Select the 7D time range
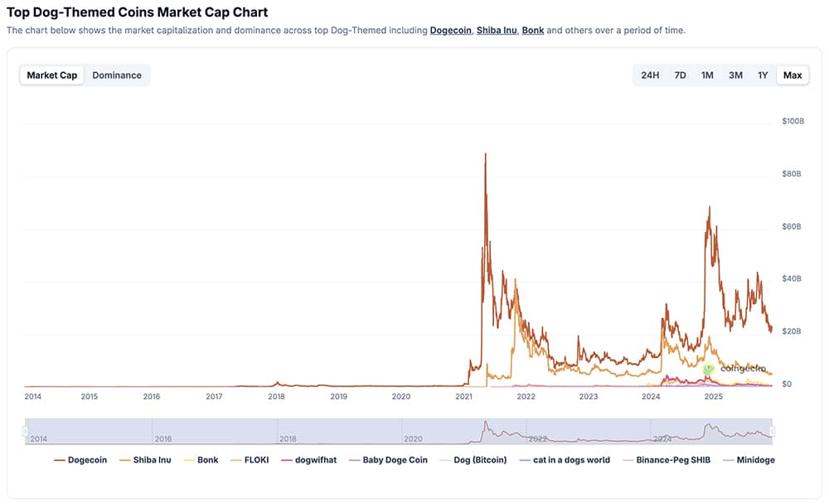The width and height of the screenshot is (829, 504). tap(679, 75)
